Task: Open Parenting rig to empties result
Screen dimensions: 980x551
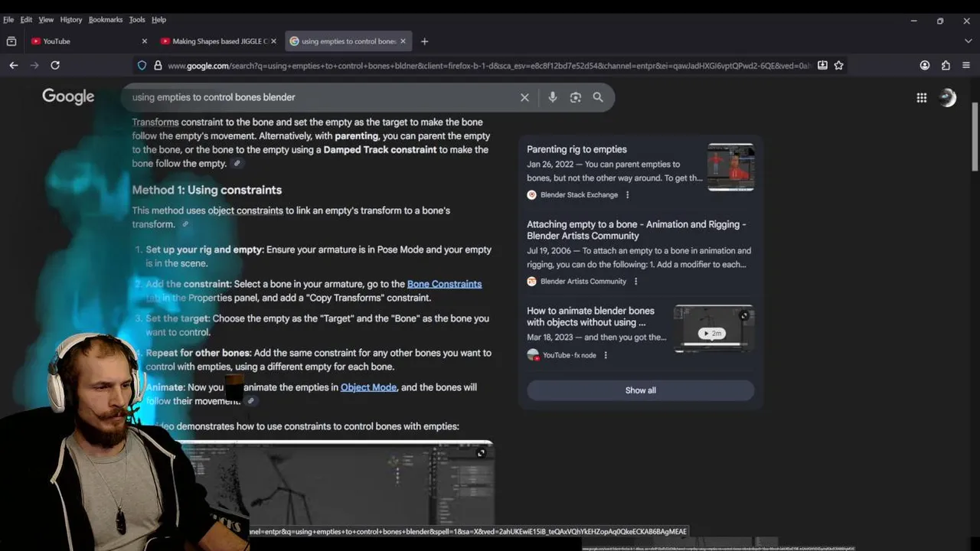Action: [577, 149]
